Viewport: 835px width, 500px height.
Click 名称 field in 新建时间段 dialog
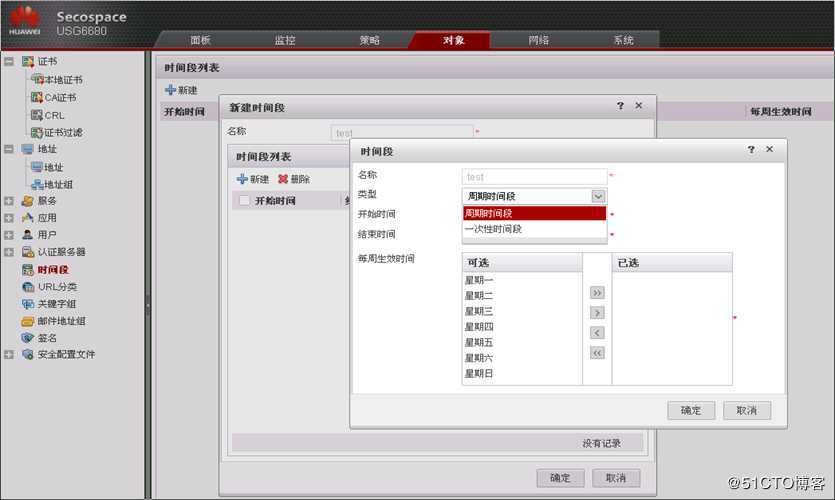(x=402, y=132)
